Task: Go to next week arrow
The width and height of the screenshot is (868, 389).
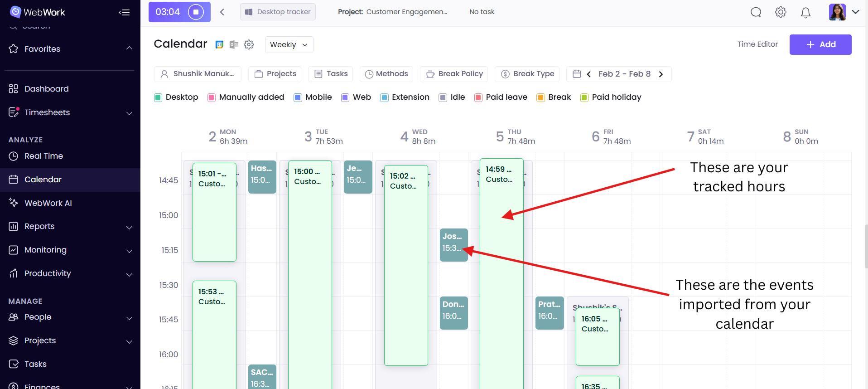Action: coord(661,74)
